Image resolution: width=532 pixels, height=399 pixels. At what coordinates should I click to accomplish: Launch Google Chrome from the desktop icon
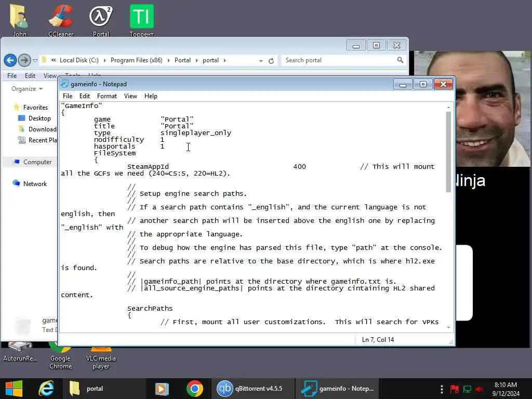pyautogui.click(x=60, y=356)
